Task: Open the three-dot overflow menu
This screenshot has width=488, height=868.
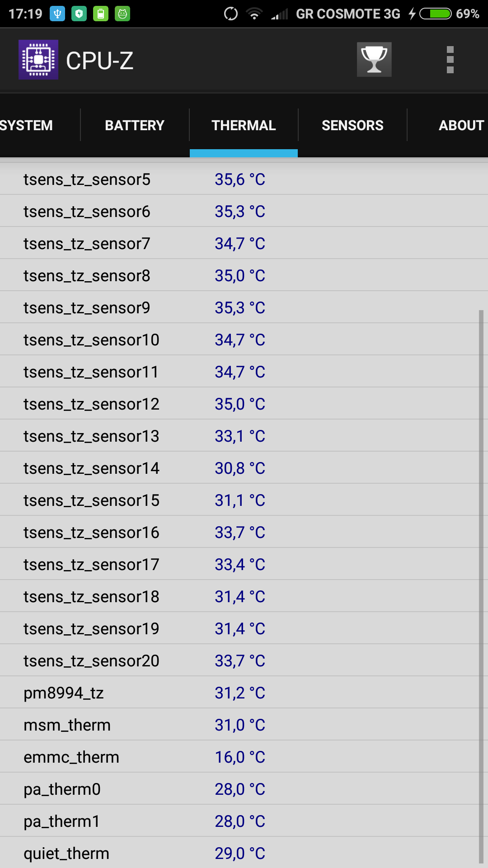Action: [450, 60]
